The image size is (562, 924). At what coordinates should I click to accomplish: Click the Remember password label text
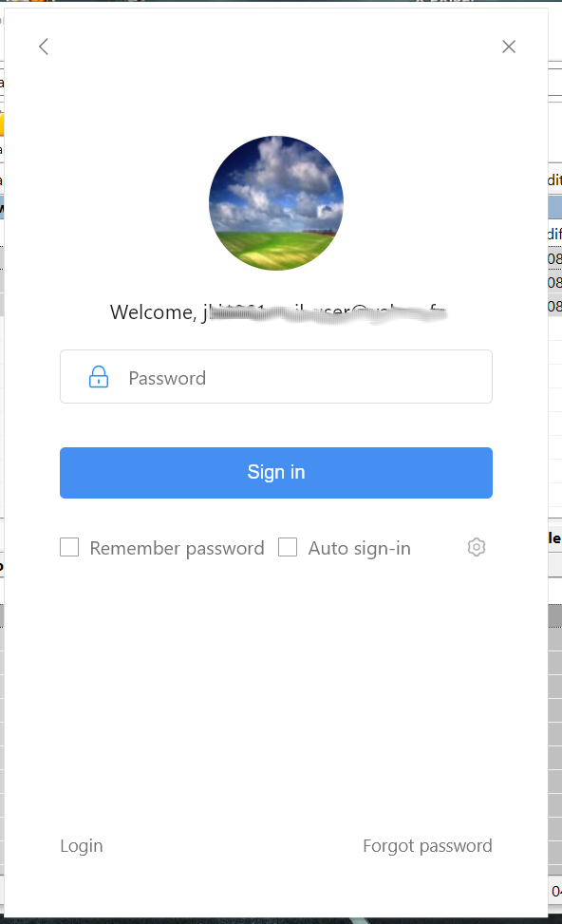tap(177, 549)
